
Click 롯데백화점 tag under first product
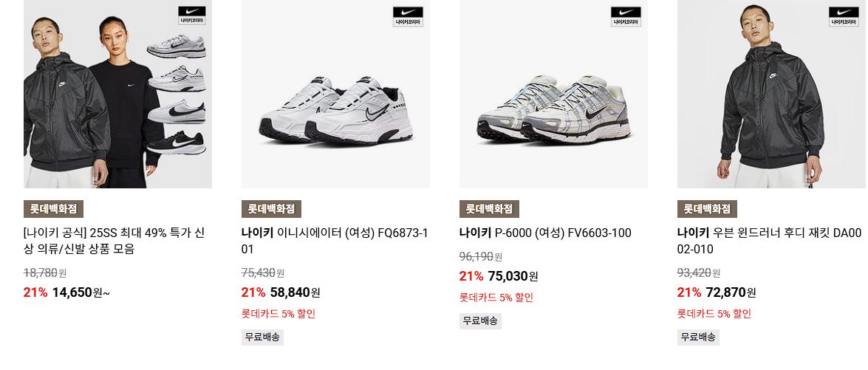tap(53, 209)
